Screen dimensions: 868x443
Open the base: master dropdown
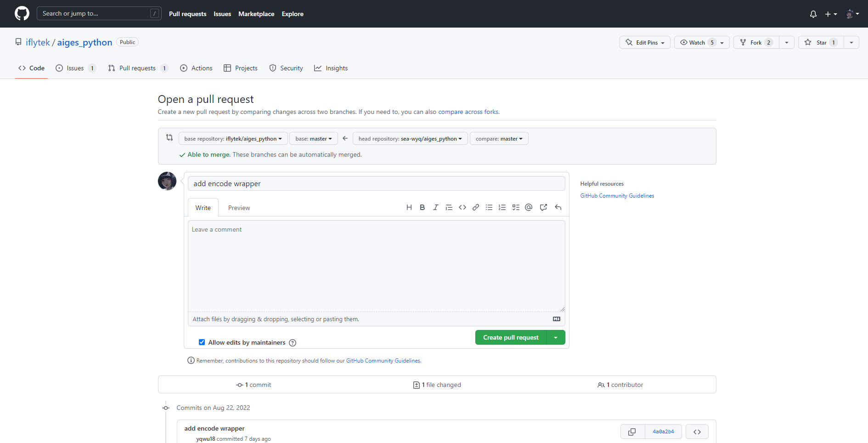pos(314,138)
